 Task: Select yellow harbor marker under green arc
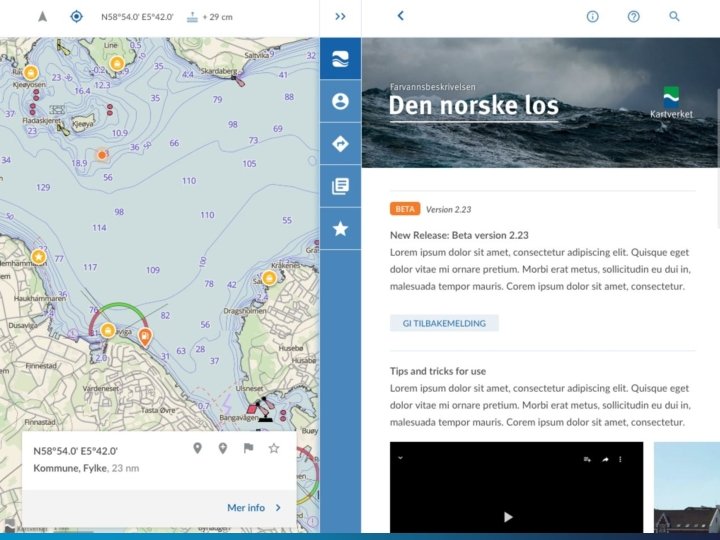point(108,330)
